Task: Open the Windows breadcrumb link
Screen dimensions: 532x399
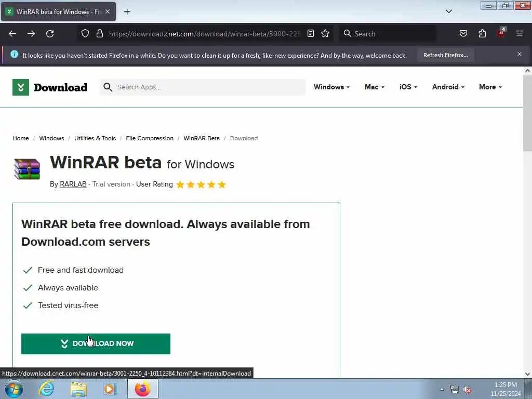Action: [x=51, y=138]
